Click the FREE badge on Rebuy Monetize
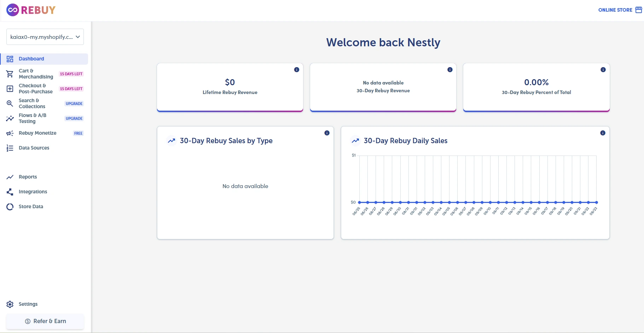644x333 pixels. pos(79,133)
